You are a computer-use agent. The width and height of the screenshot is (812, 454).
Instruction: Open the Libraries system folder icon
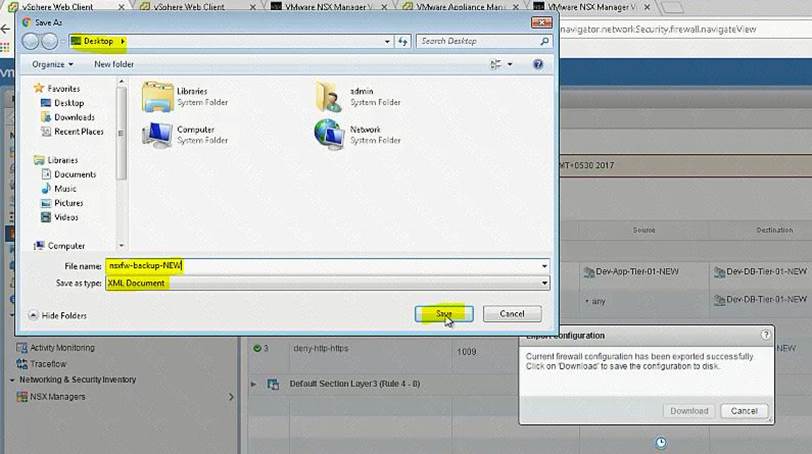coord(157,96)
